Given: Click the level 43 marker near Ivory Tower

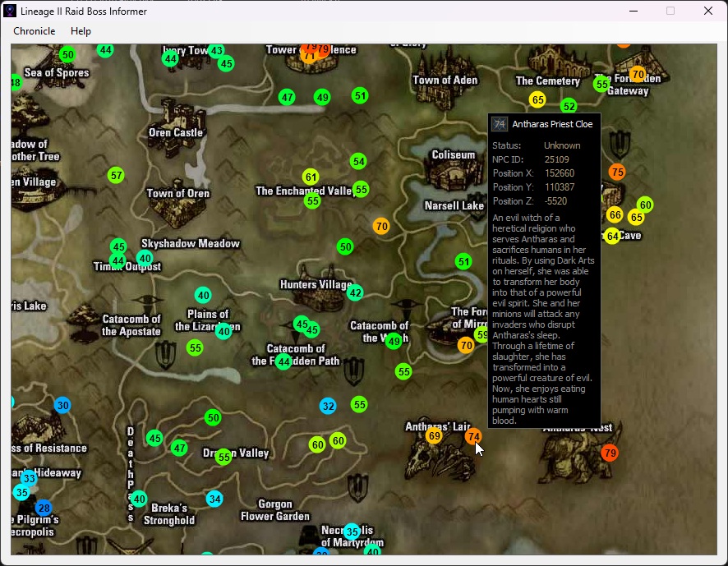Looking at the screenshot, I should 216,51.
